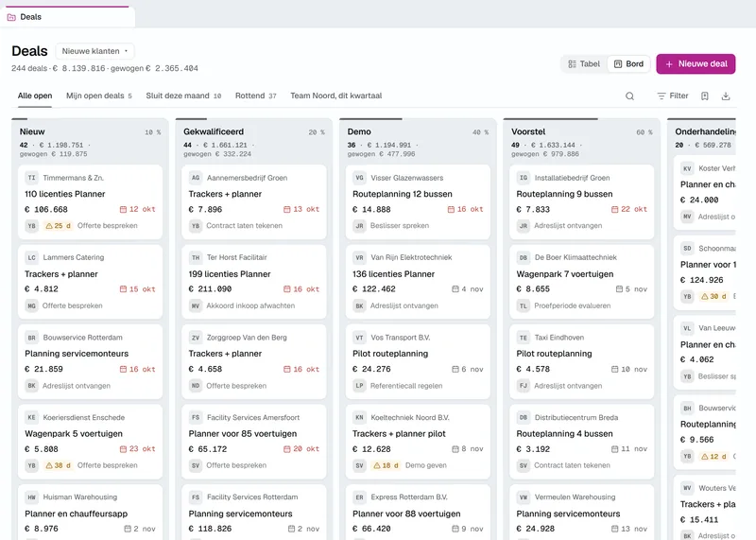Viewport: 756px width, 540px height.
Task: Switch to Tabel view
Action: pos(584,64)
